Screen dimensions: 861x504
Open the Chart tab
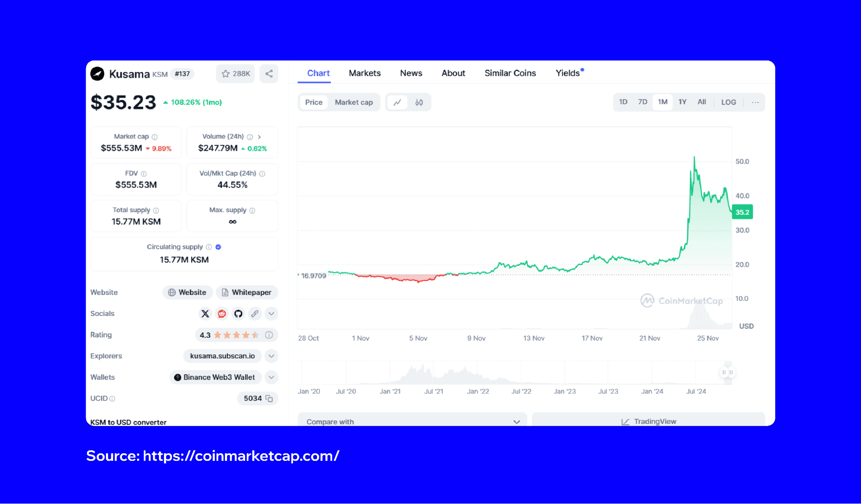coord(318,73)
